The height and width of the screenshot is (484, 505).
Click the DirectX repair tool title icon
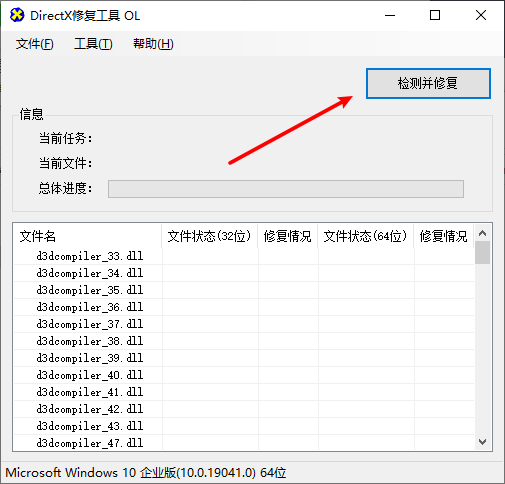tap(17, 15)
